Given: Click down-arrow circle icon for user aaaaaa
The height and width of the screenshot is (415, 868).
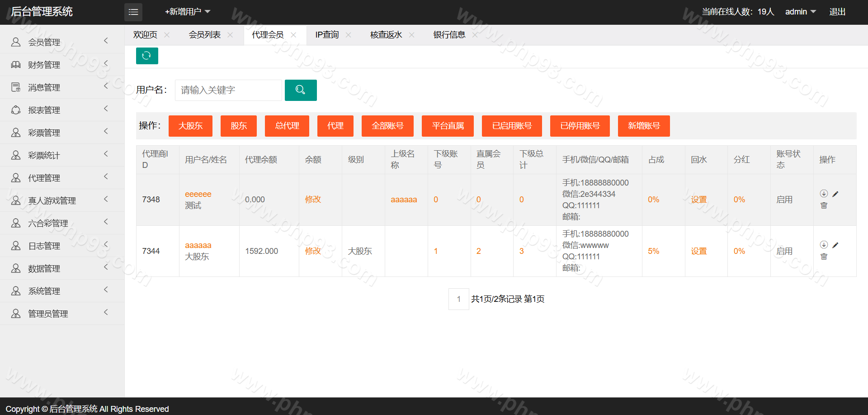Looking at the screenshot, I should pyautogui.click(x=824, y=245).
